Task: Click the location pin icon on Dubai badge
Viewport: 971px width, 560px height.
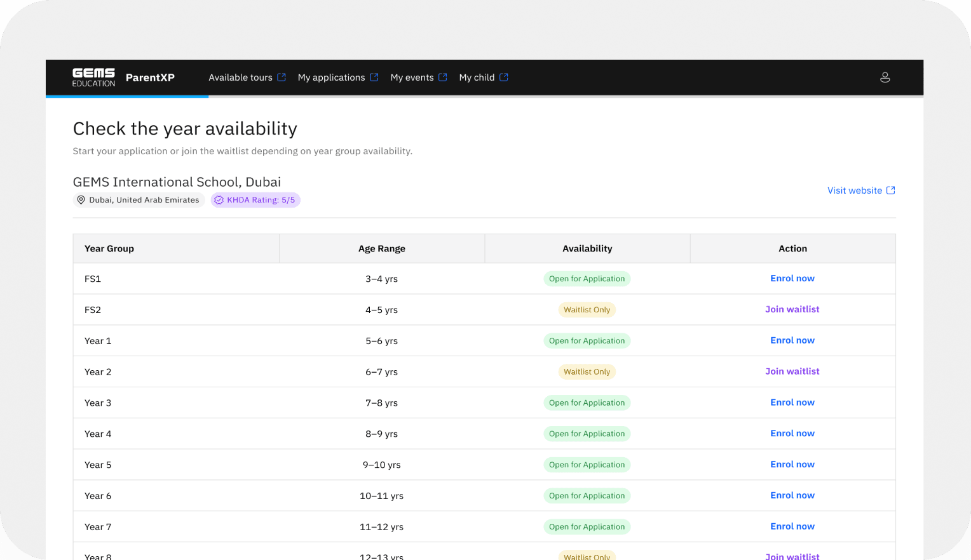Action: pos(81,199)
